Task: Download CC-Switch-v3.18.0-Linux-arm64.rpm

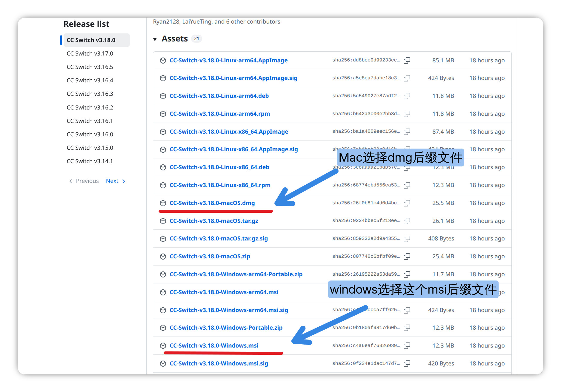Action: [220, 114]
